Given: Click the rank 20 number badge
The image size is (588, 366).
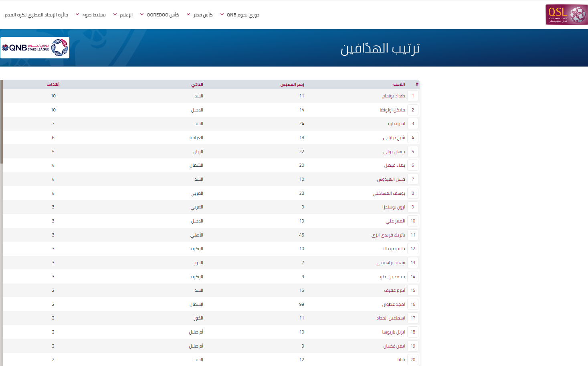Looking at the screenshot, I should click(412, 360).
